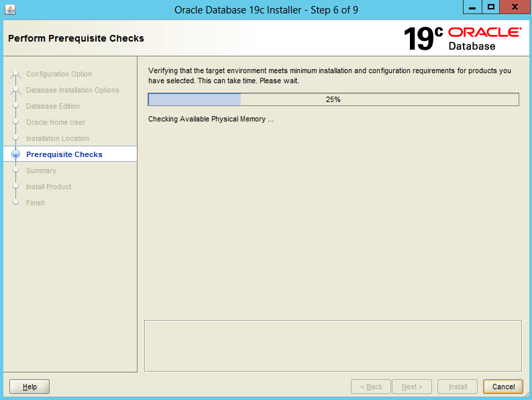Viewport: 532px width, 400px height.
Task: Click the Oracle 19c Database logo
Action: click(x=462, y=39)
